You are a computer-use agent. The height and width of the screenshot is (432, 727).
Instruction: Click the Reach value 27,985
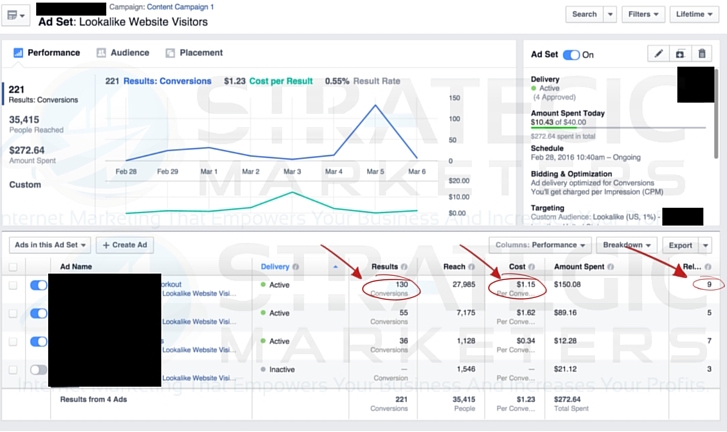464,285
